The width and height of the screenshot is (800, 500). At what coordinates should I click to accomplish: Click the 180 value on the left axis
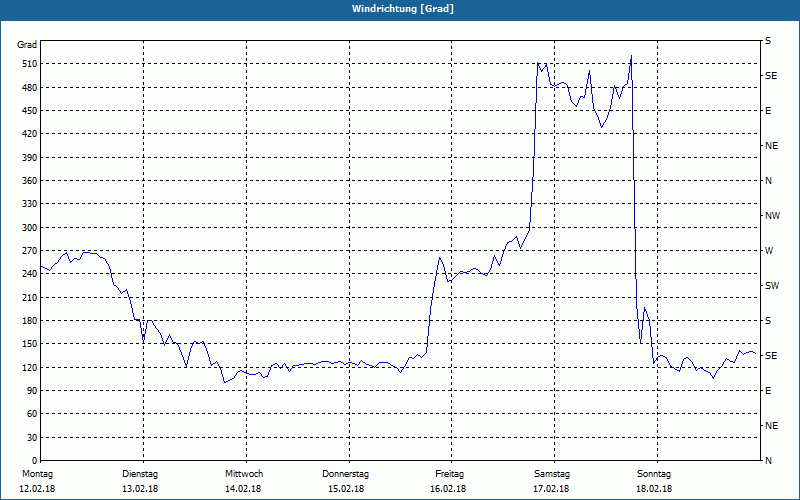tap(29, 321)
